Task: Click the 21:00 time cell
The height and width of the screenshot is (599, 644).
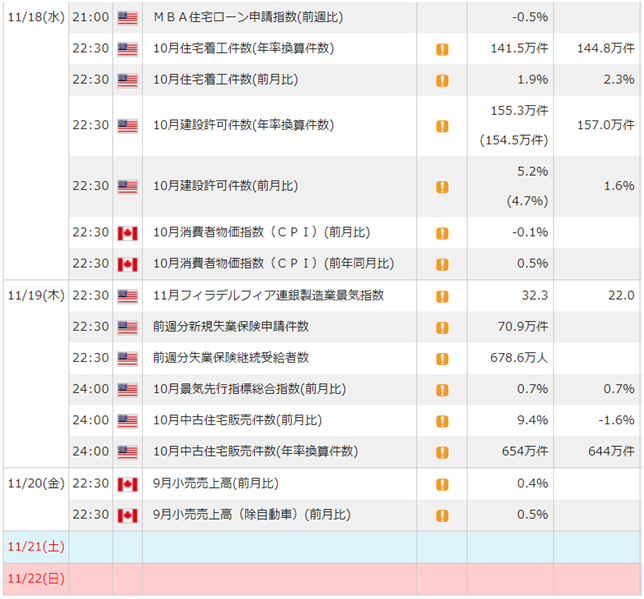Action: tap(91, 17)
